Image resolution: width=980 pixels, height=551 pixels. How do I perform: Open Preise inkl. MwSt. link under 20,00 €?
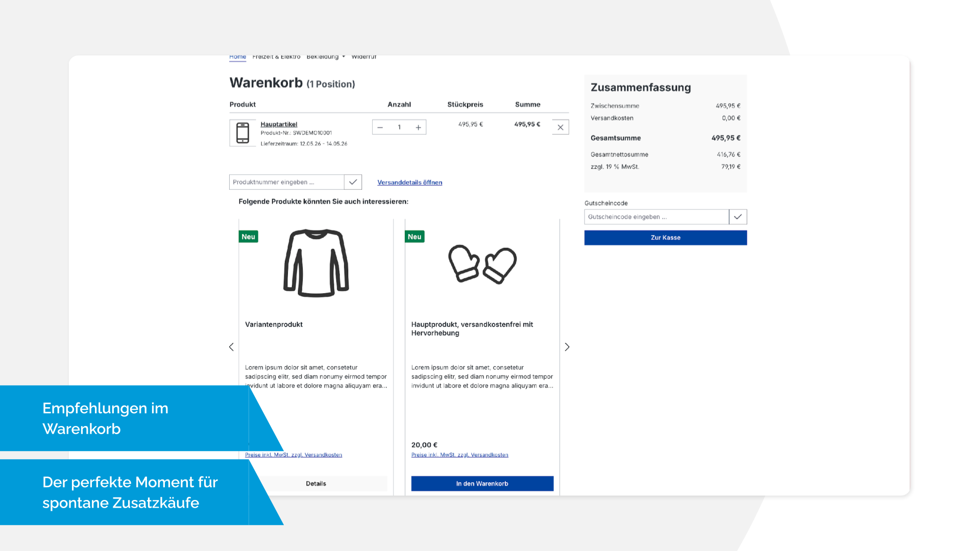click(460, 455)
